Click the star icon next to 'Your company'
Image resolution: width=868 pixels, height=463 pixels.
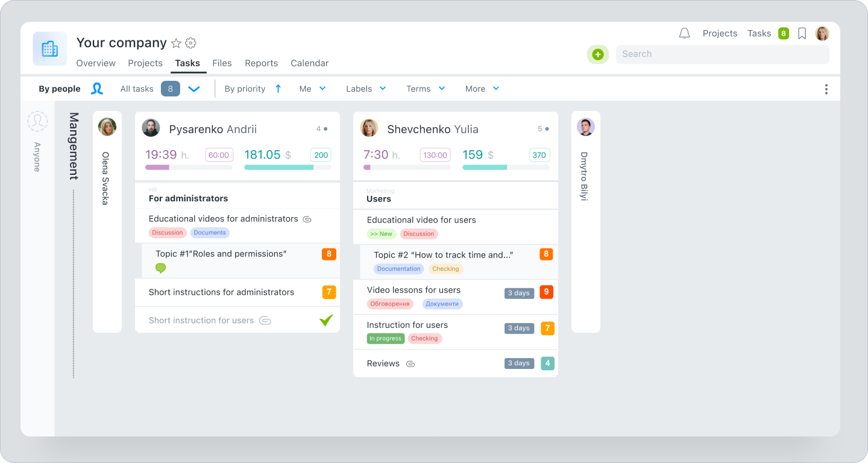[x=175, y=43]
